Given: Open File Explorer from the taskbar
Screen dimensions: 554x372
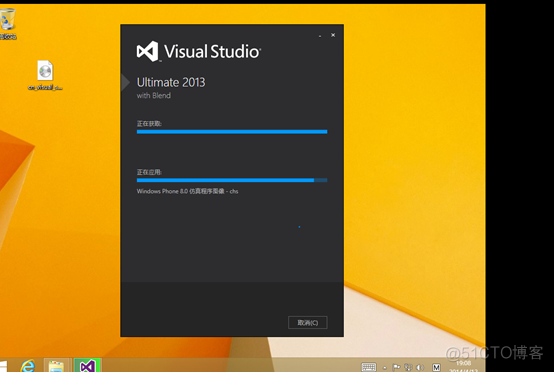Looking at the screenshot, I should click(56, 366).
